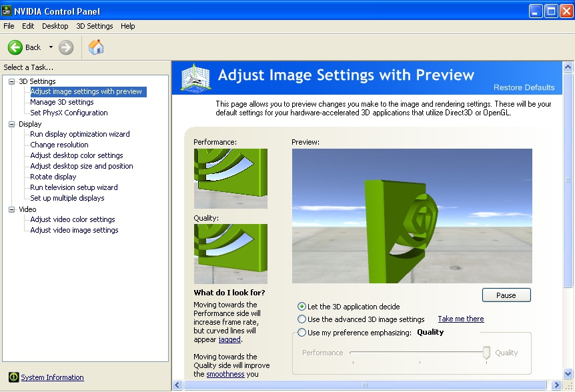Open System Information link
This screenshot has width=575, height=392.
click(x=52, y=377)
